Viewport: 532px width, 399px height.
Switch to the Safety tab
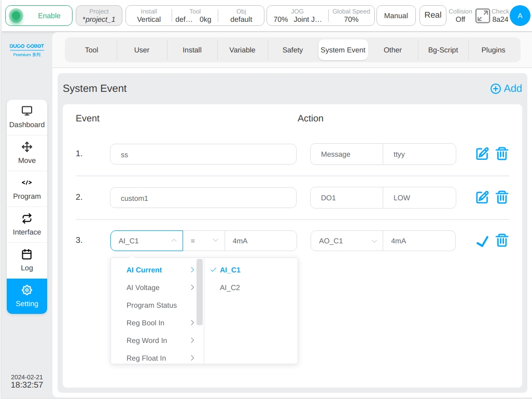[x=292, y=50]
